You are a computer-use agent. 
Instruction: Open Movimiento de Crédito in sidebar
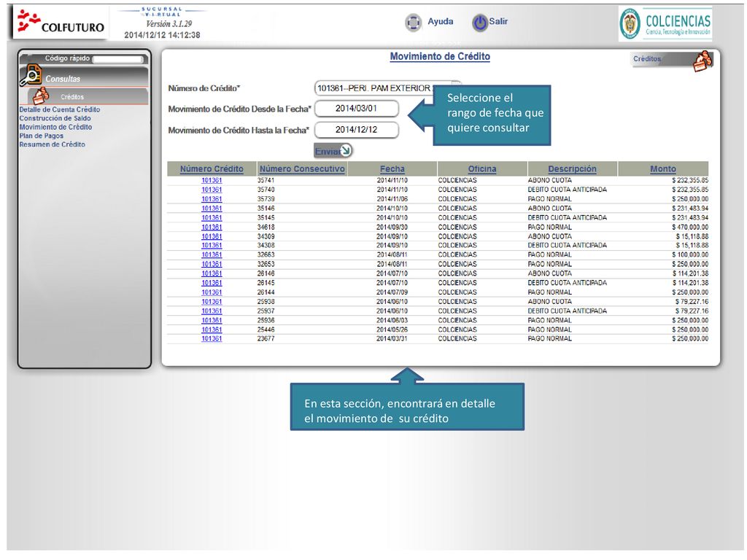point(55,127)
